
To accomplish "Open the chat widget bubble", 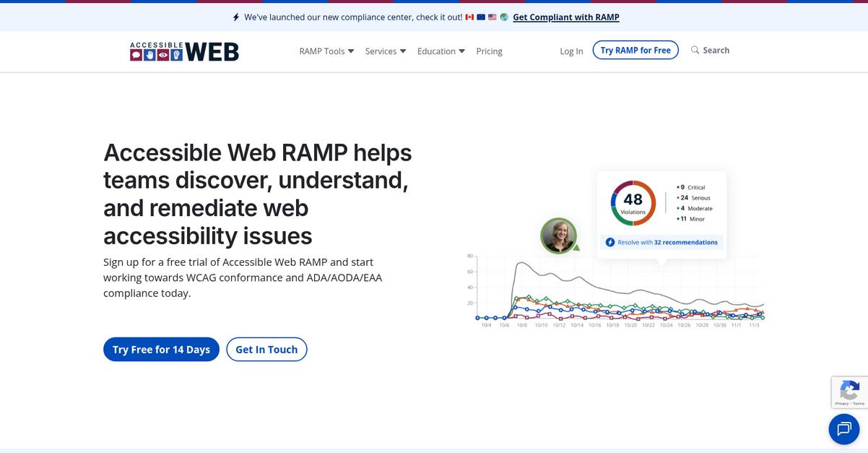I will point(843,429).
